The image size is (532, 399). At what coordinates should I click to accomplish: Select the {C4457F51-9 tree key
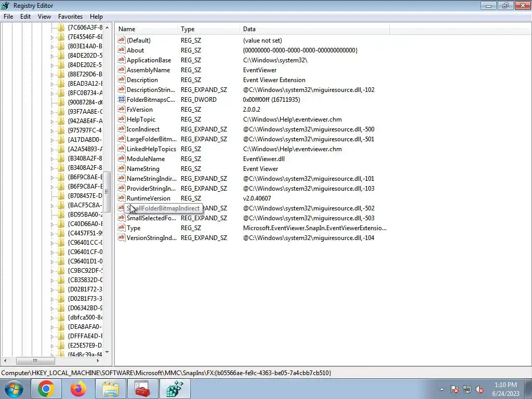85,233
